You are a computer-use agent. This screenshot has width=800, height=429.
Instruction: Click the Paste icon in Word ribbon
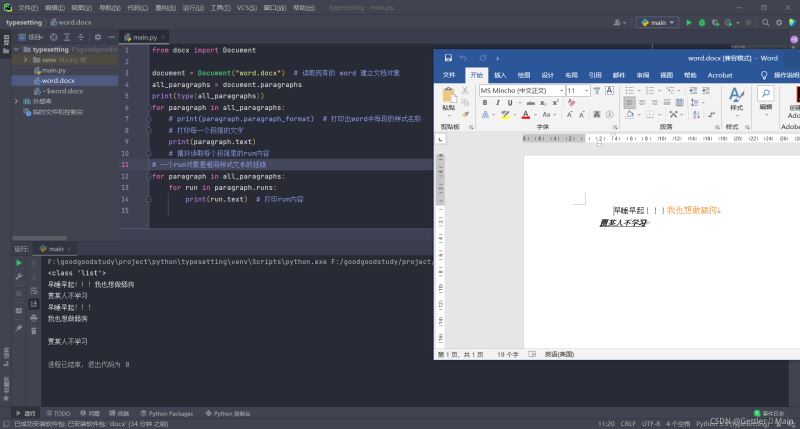click(449, 98)
